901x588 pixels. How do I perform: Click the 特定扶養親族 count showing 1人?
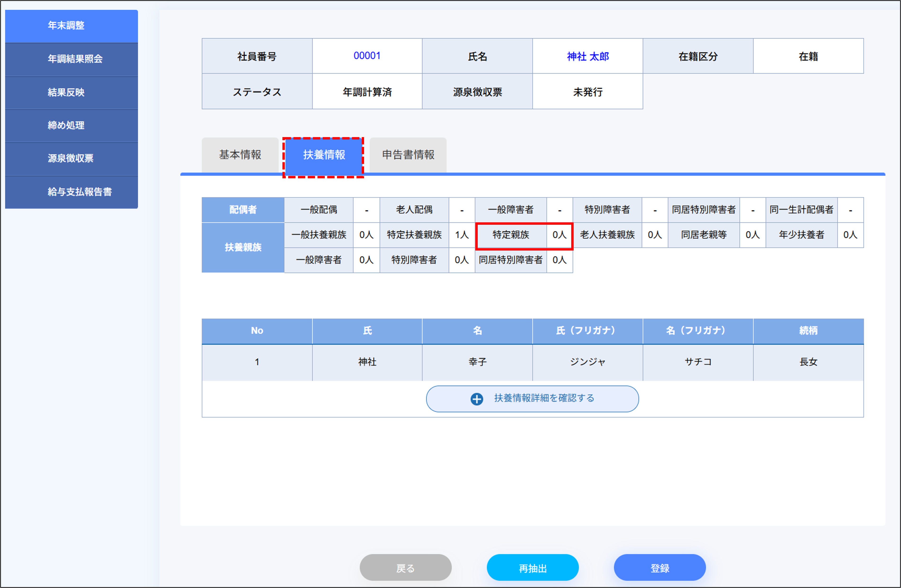(462, 235)
